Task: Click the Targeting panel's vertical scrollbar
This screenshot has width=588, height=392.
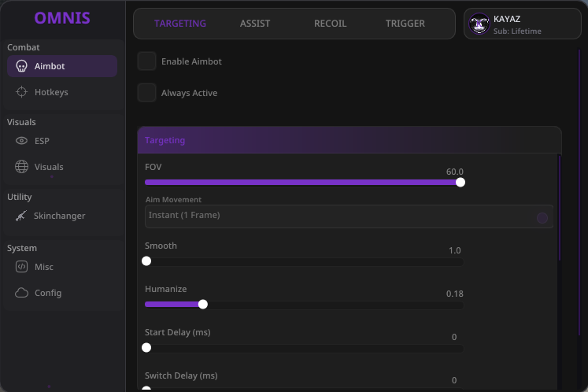Action: coord(560,208)
